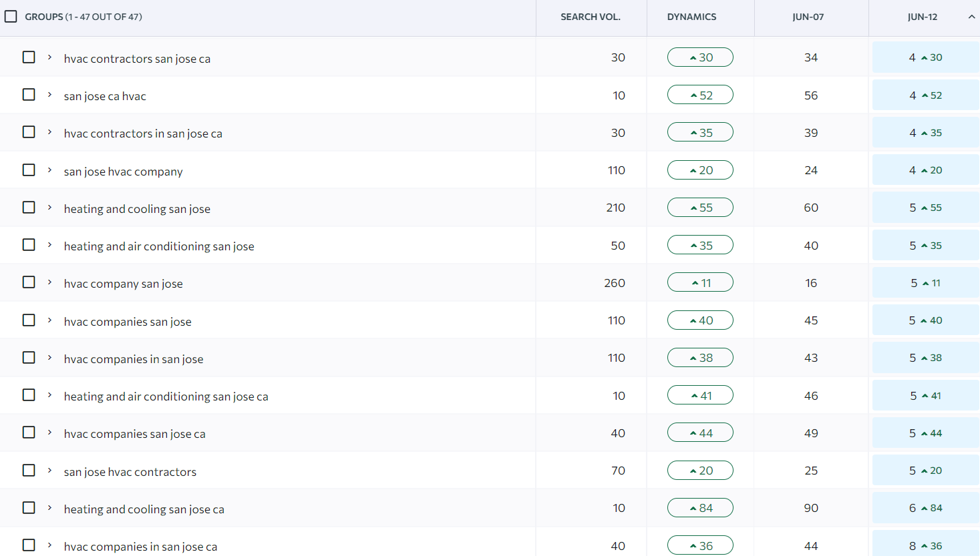Open keyword heating and air conditioning san jose
This screenshot has width=980, height=556.
pyautogui.click(x=159, y=246)
